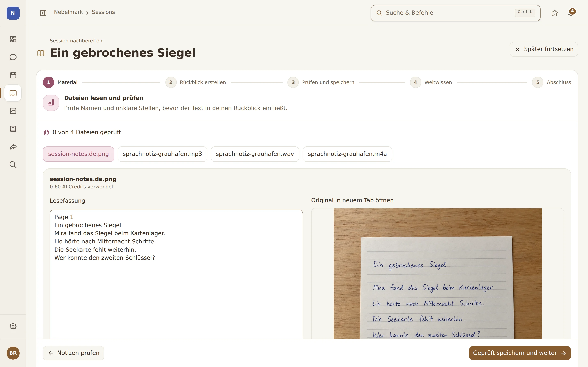Open the calendar icon in sidebar

coord(13,75)
